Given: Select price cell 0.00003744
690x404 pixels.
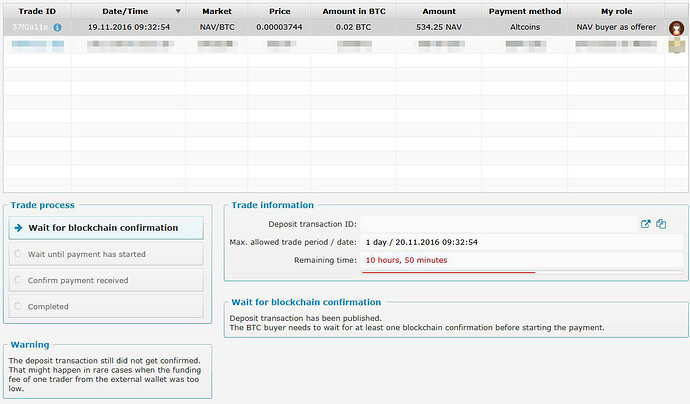Looking at the screenshot, I should 279,27.
